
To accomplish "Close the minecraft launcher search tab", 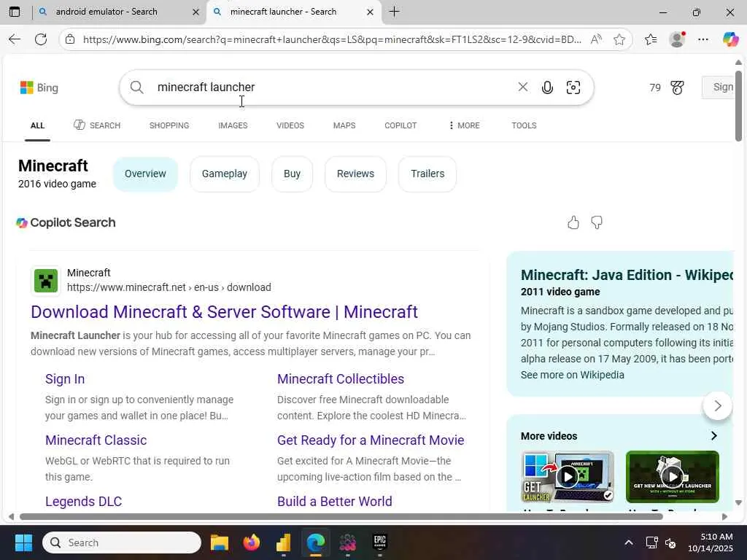I will (370, 12).
